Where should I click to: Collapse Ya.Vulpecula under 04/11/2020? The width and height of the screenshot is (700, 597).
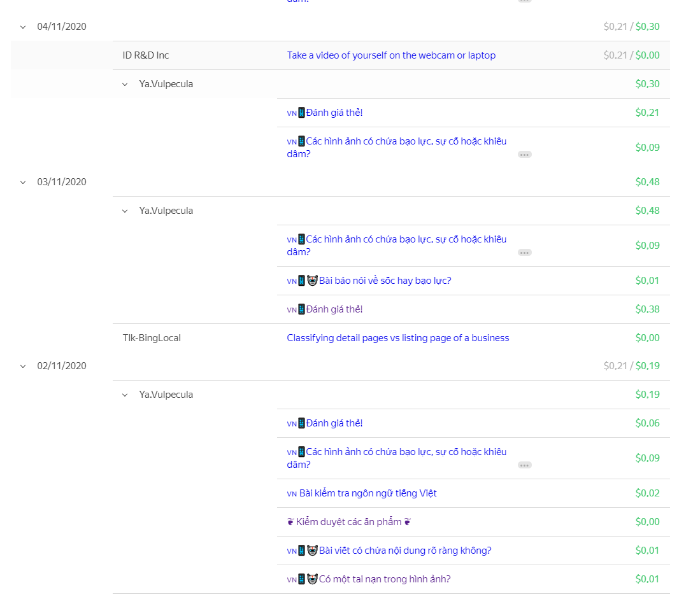pyautogui.click(x=125, y=84)
